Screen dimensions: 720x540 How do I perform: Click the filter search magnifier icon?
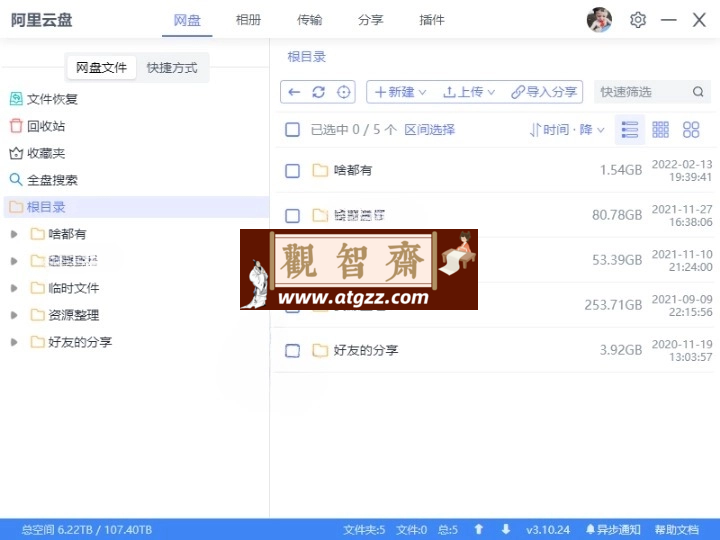click(698, 92)
